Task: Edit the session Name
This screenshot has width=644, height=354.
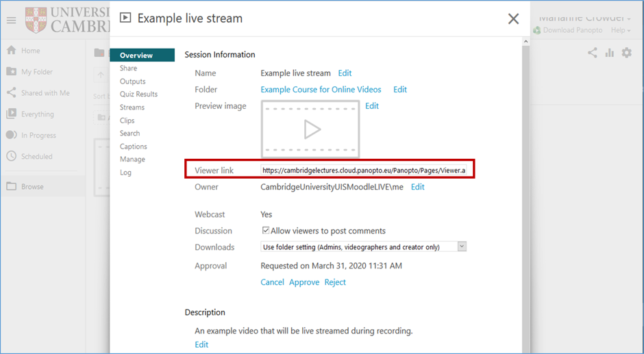Action: 345,73
